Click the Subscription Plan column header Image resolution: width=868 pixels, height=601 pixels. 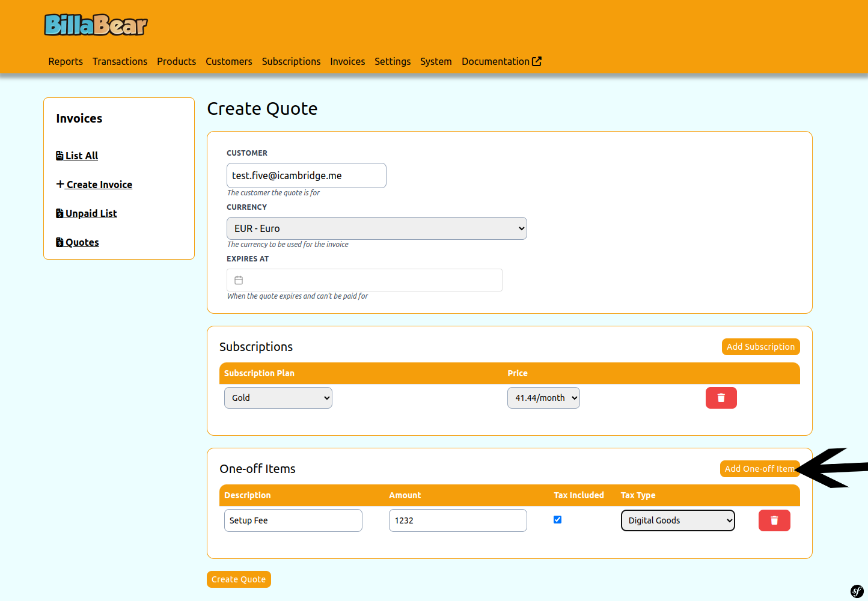click(259, 373)
